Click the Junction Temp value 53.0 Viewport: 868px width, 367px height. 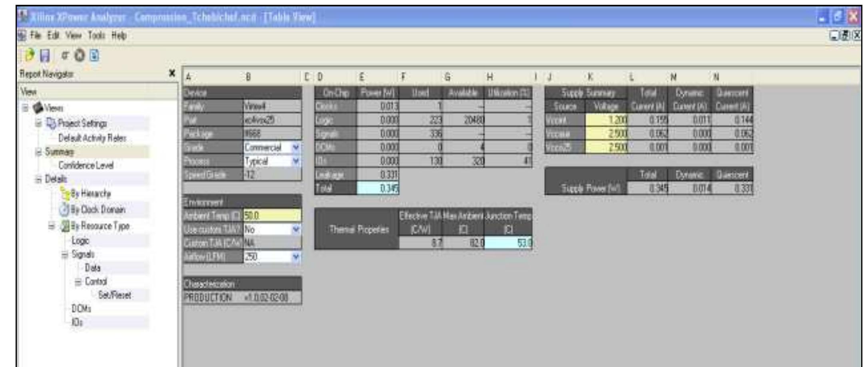pos(508,243)
